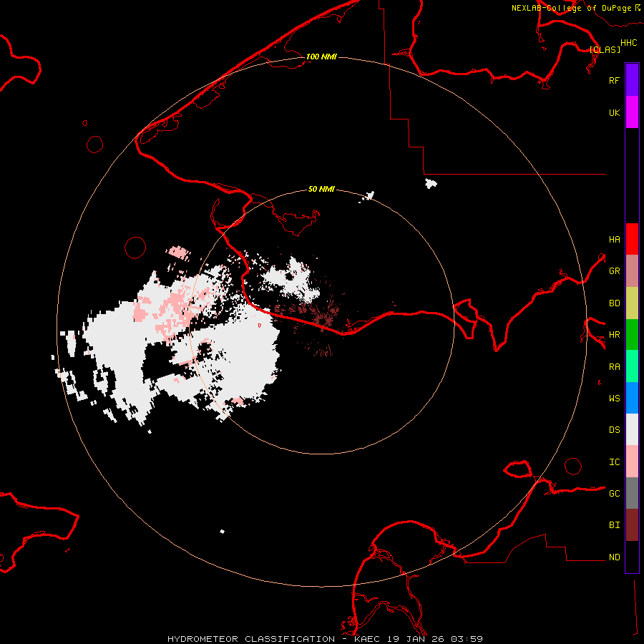This screenshot has width=644, height=644.
Task: Click the RF legend label
Action: [x=614, y=80]
